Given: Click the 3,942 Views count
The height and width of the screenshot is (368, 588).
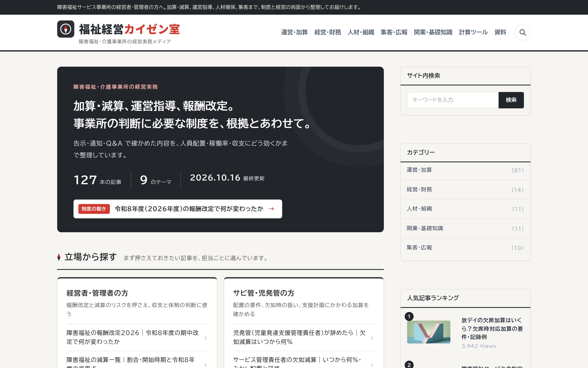Looking at the screenshot, I should pyautogui.click(x=479, y=346).
